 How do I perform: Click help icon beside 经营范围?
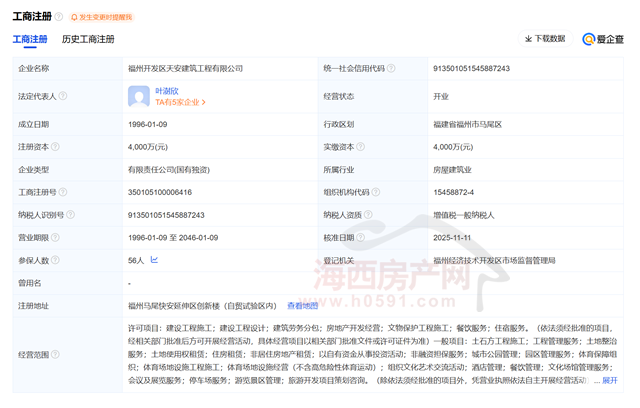point(54,354)
